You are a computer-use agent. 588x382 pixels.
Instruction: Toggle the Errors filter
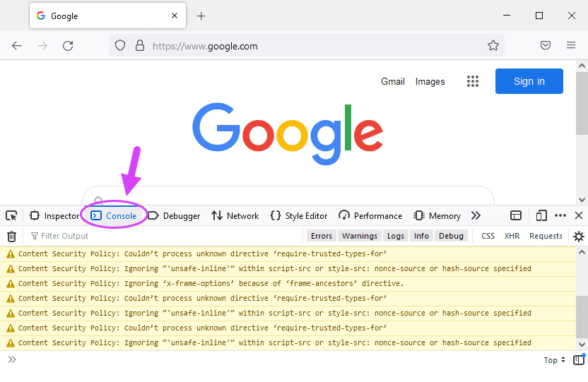322,236
